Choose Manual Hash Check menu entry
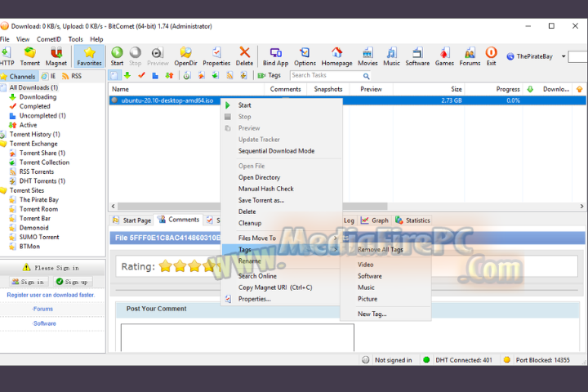 click(282, 189)
